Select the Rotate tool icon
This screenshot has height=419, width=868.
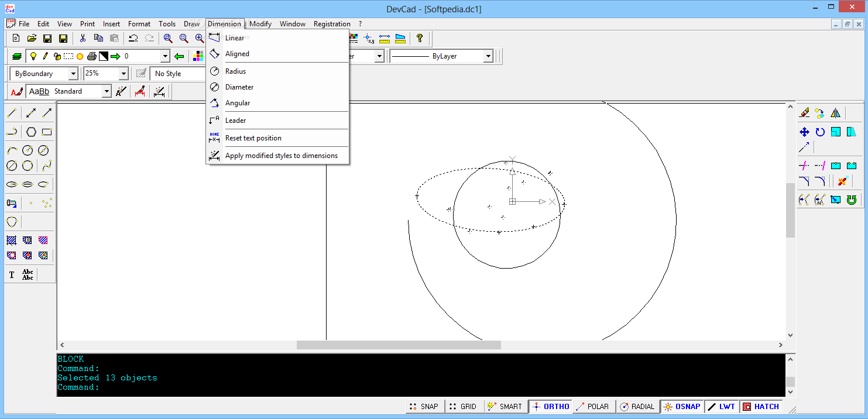click(820, 132)
